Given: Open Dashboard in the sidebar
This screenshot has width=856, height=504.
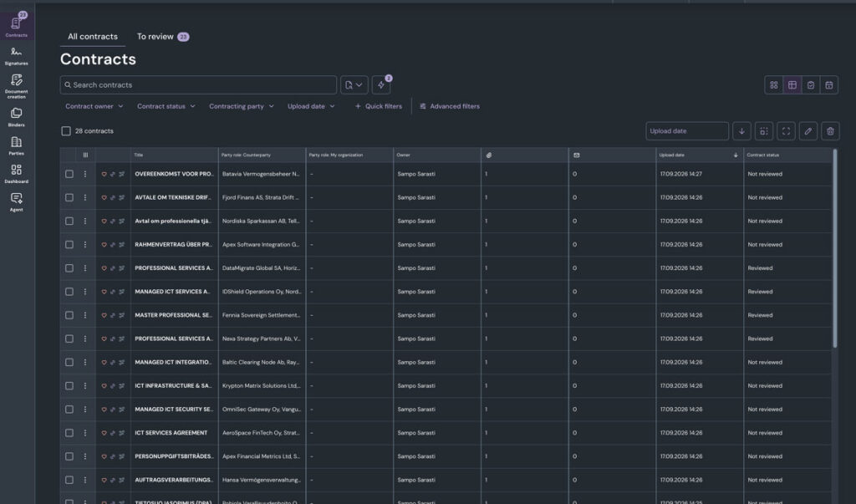Looking at the screenshot, I should 17,174.
